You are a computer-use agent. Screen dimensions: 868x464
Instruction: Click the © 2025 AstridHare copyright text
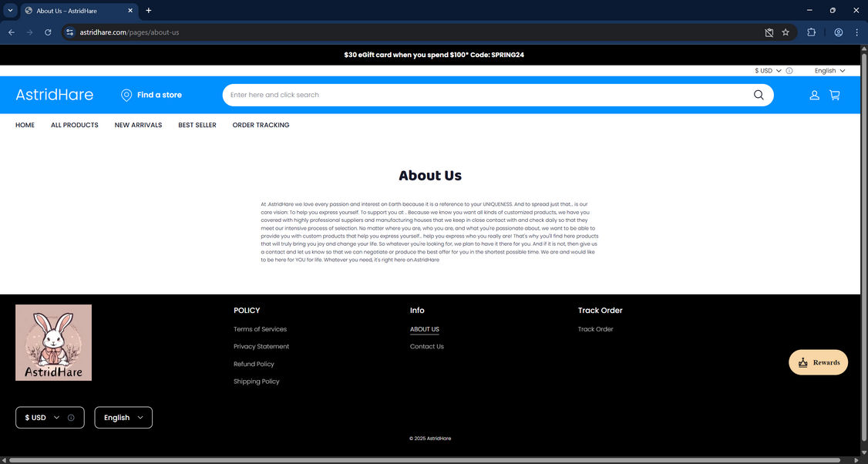click(430, 439)
